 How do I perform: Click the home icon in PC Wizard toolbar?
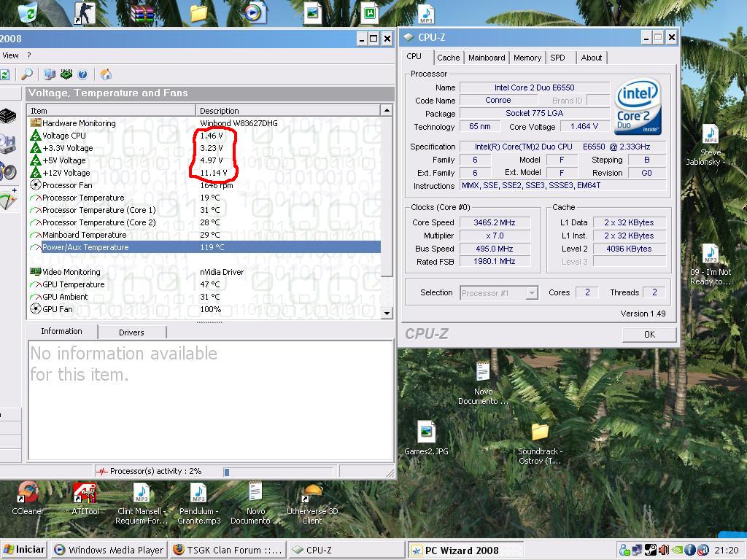106,74
